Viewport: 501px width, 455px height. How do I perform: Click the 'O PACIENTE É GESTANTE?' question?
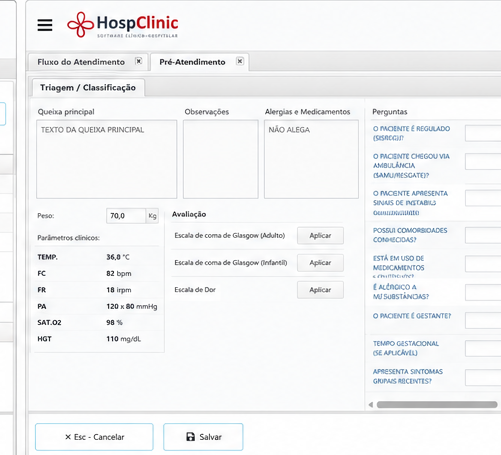click(412, 316)
